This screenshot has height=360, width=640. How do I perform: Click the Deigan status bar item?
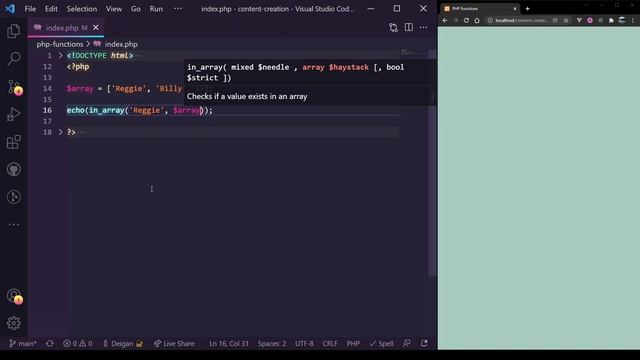[x=122, y=344]
